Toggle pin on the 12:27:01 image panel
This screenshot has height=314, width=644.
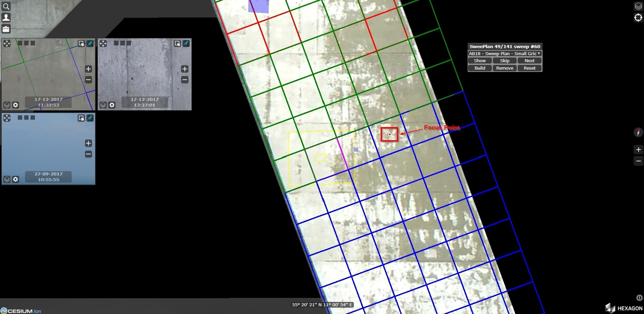pos(186,43)
